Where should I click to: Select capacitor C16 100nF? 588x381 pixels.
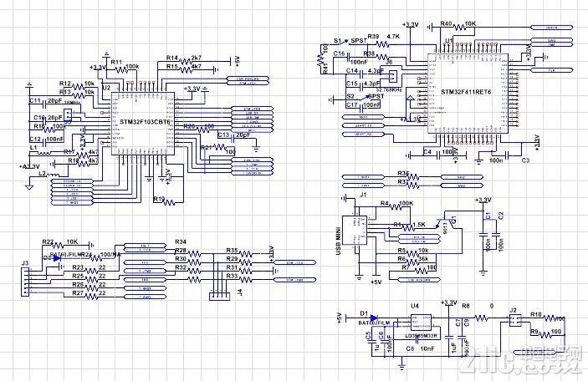click(x=349, y=58)
